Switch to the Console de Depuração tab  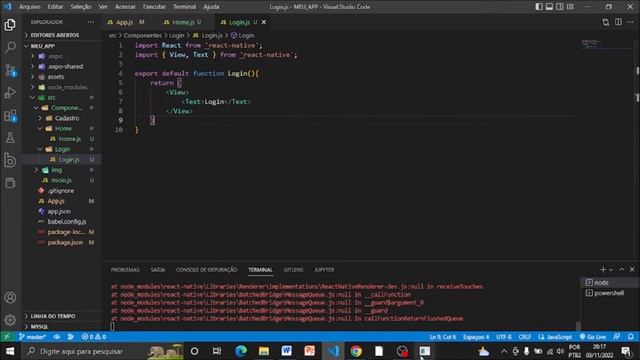[x=207, y=270]
